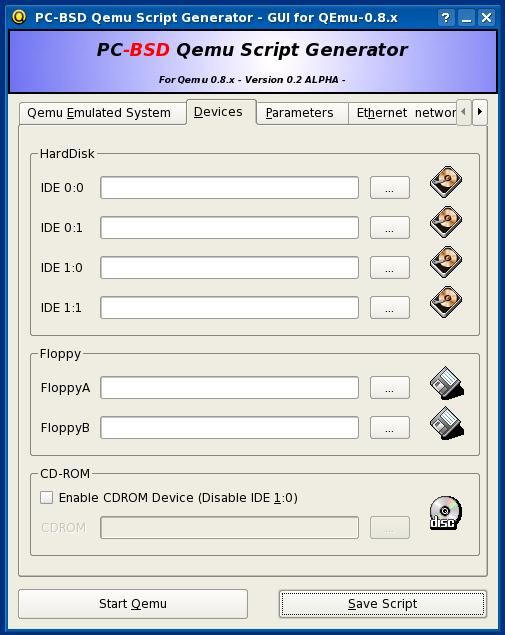Browse for IDE 1:1 disk image
This screenshot has height=635, width=505.
pyautogui.click(x=390, y=308)
